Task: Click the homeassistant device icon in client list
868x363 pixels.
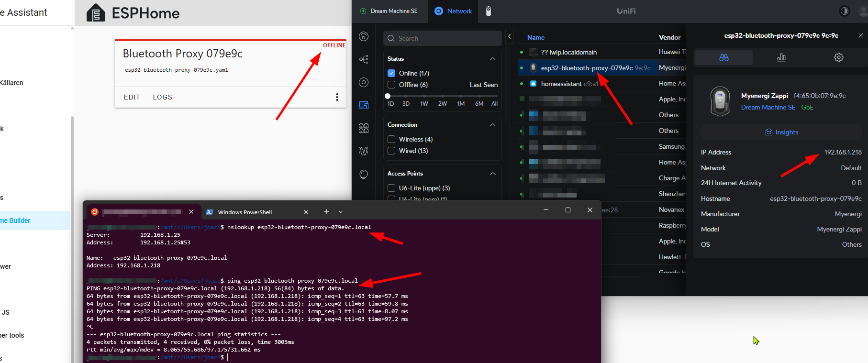Action: 533,84
